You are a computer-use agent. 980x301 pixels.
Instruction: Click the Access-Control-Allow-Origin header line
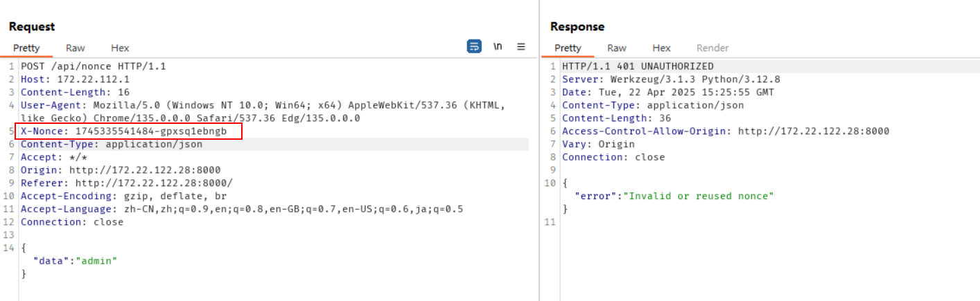(726, 131)
